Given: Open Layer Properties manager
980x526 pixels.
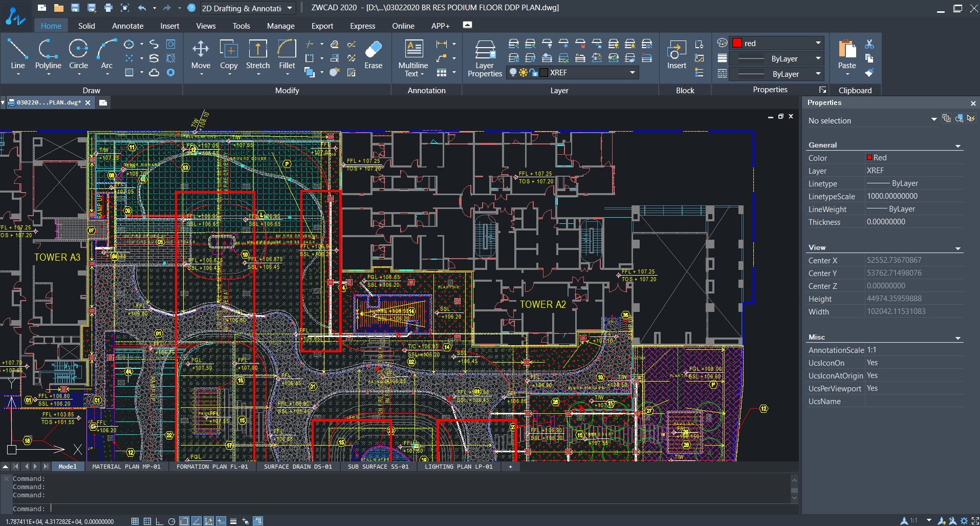Looking at the screenshot, I should (485, 58).
